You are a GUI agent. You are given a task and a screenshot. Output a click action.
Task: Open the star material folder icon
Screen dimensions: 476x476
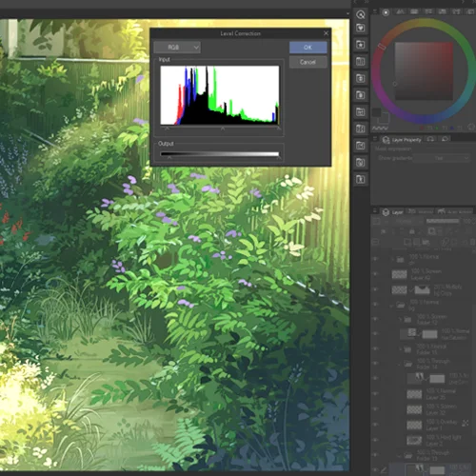[361, 45]
